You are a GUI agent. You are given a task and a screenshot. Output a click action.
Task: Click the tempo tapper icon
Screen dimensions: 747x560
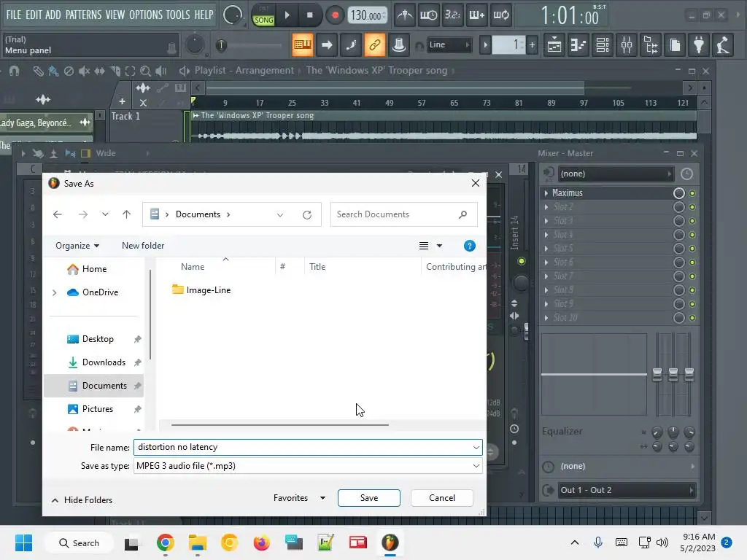(x=723, y=45)
